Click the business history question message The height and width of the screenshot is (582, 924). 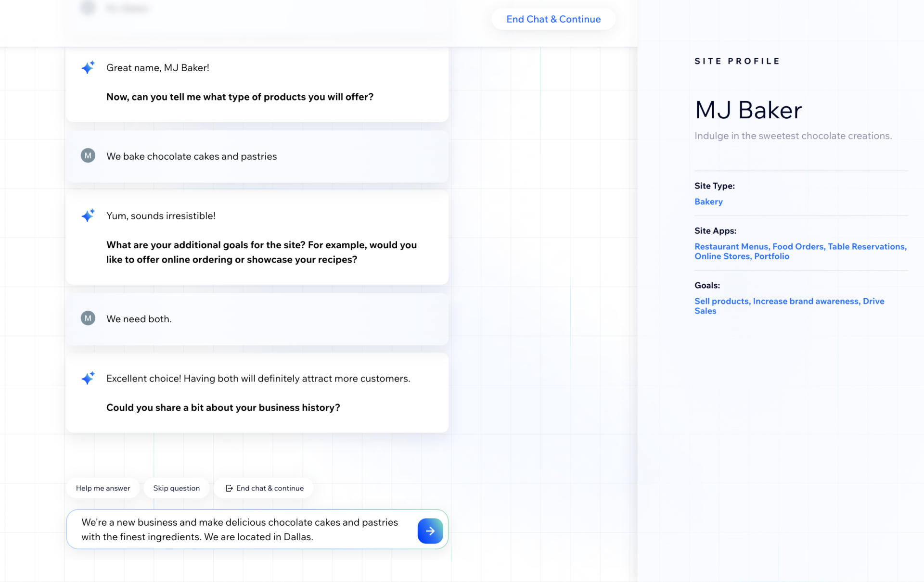tap(223, 407)
